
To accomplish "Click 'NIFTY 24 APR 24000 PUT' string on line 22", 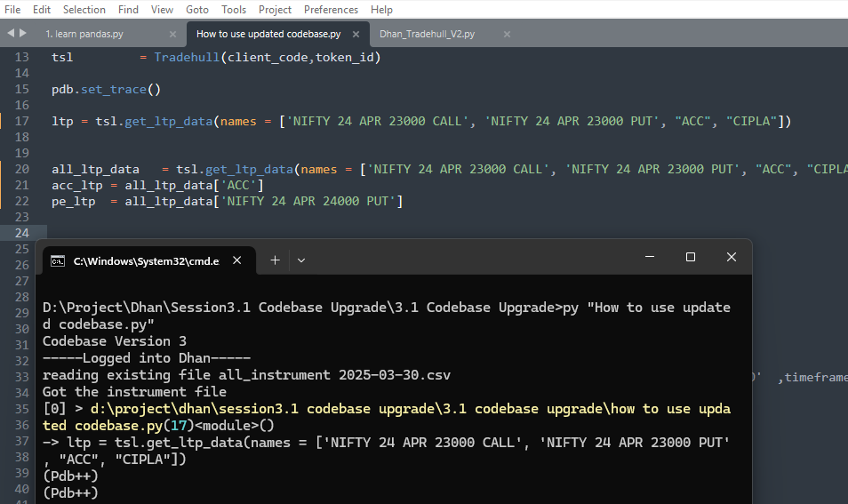I will coord(308,201).
